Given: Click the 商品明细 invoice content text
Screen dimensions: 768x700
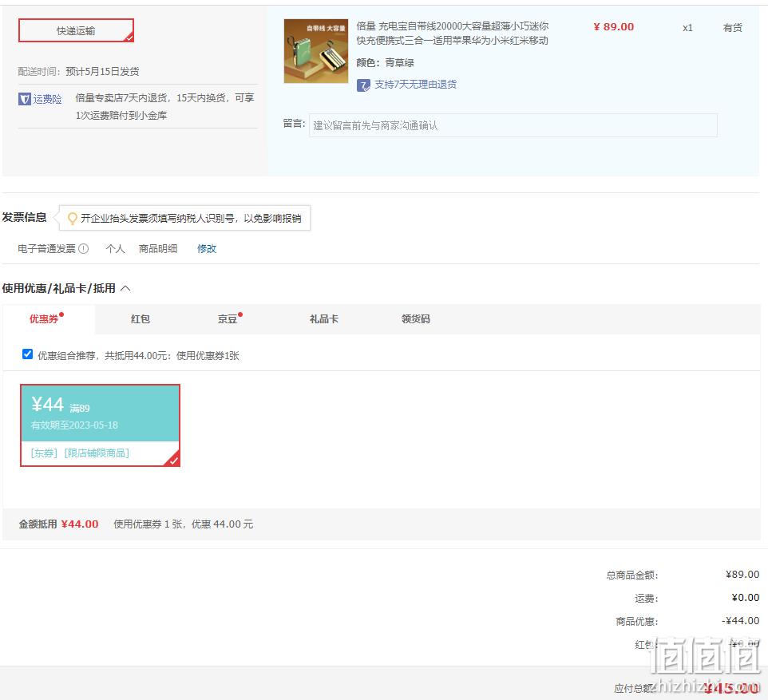Looking at the screenshot, I should pyautogui.click(x=158, y=248).
